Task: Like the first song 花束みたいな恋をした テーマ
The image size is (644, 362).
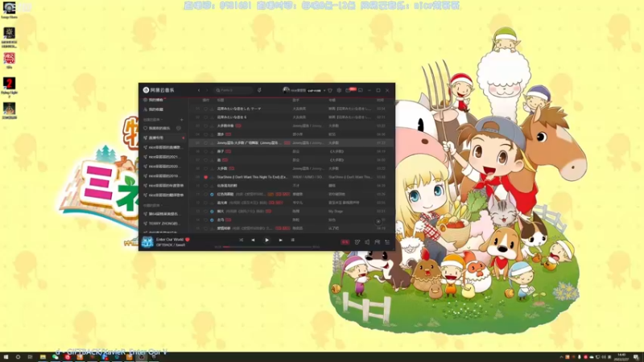Action: coord(206,109)
